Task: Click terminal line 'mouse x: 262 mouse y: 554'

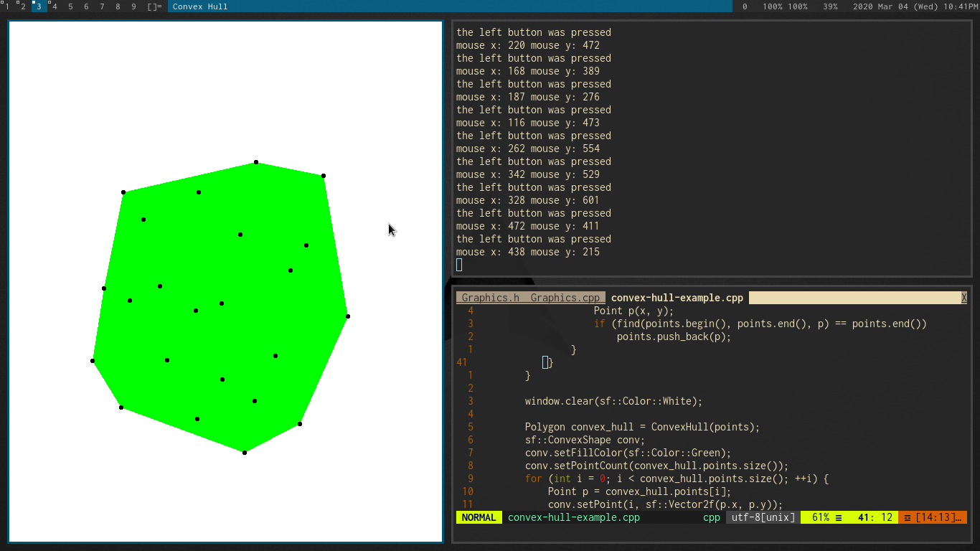Action: (x=528, y=149)
